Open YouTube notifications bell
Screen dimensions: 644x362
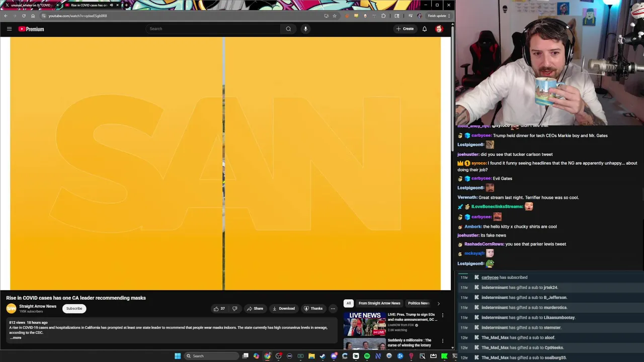tap(425, 29)
